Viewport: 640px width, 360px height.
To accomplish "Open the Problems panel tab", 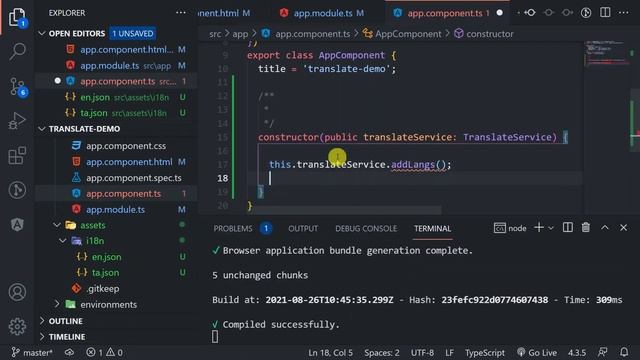I will pos(233,229).
